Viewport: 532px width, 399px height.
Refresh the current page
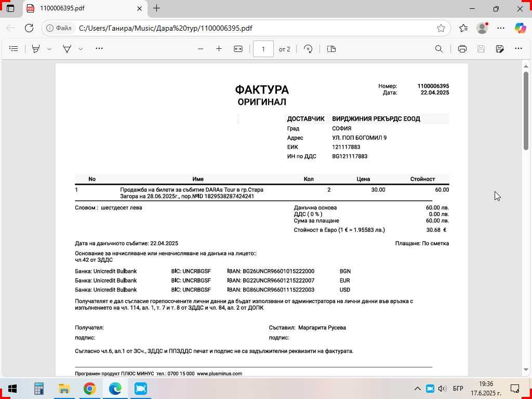(x=29, y=28)
